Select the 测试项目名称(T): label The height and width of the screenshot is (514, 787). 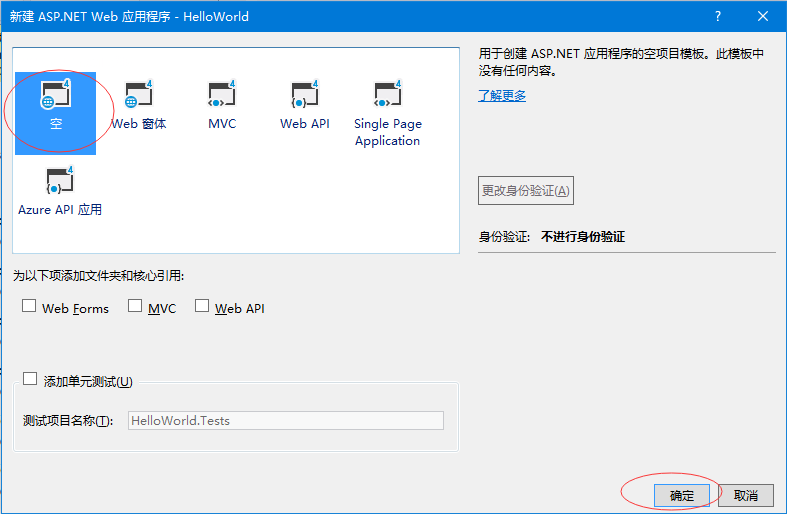pyautogui.click(x=68, y=421)
